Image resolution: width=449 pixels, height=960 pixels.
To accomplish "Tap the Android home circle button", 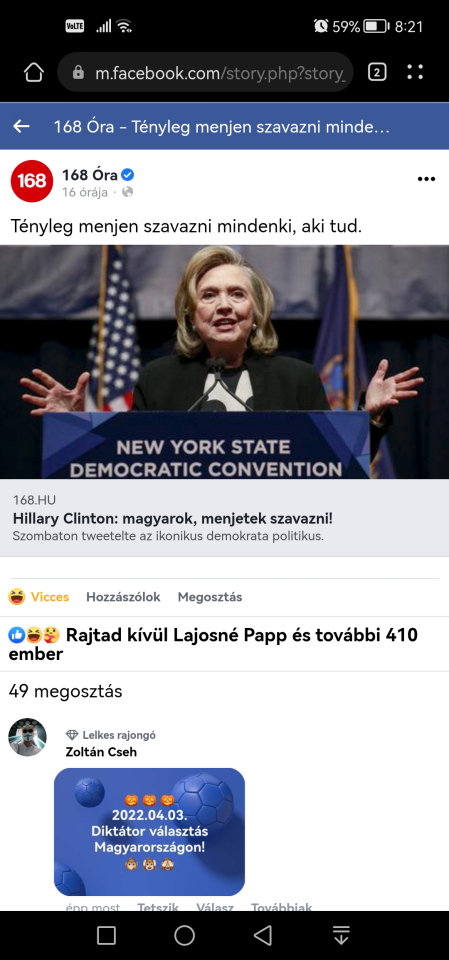I will 184,935.
